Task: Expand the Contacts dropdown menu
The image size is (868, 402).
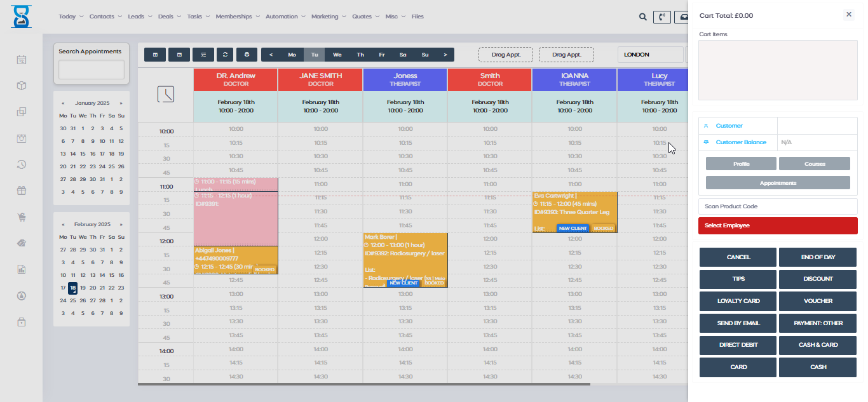Action: pos(105,17)
